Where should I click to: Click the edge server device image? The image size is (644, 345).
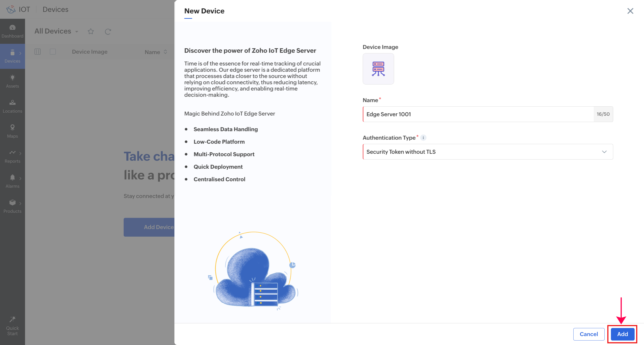pos(378,69)
